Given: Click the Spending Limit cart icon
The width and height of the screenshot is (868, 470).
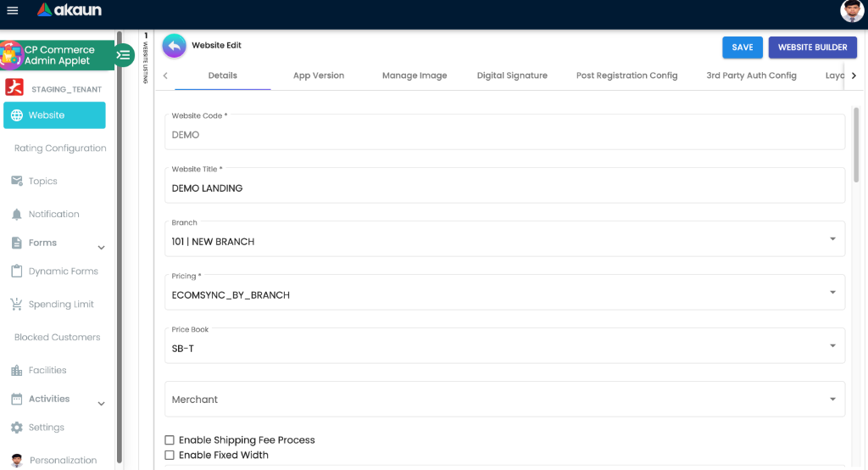Looking at the screenshot, I should coord(17,304).
